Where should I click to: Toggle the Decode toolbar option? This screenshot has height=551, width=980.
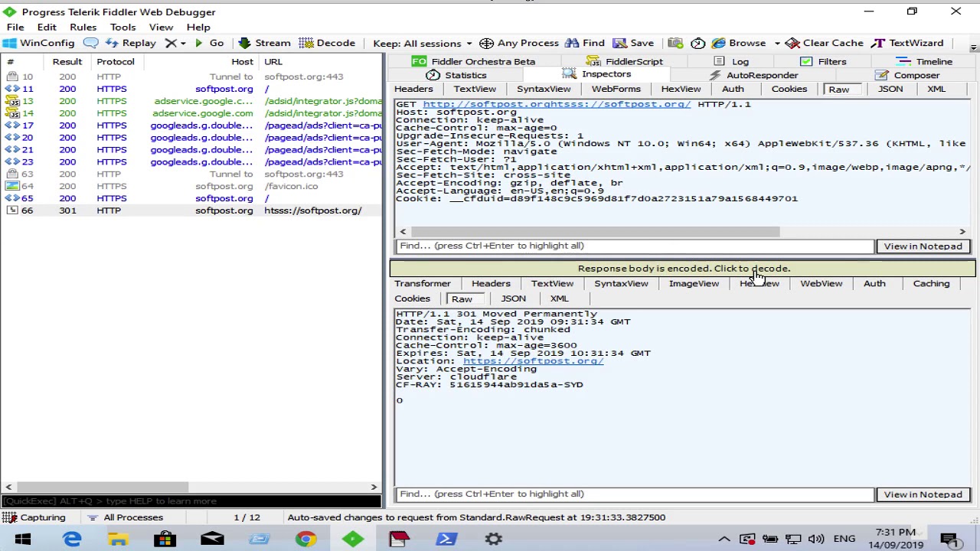327,43
